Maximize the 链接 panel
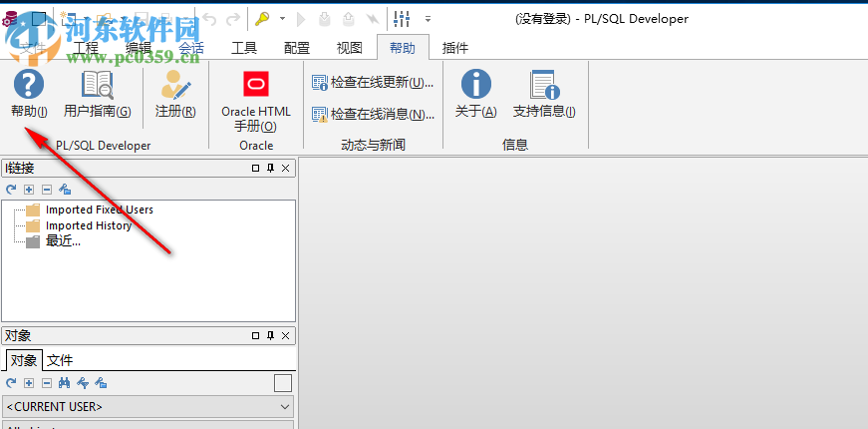This screenshot has width=868, height=429. [x=256, y=168]
